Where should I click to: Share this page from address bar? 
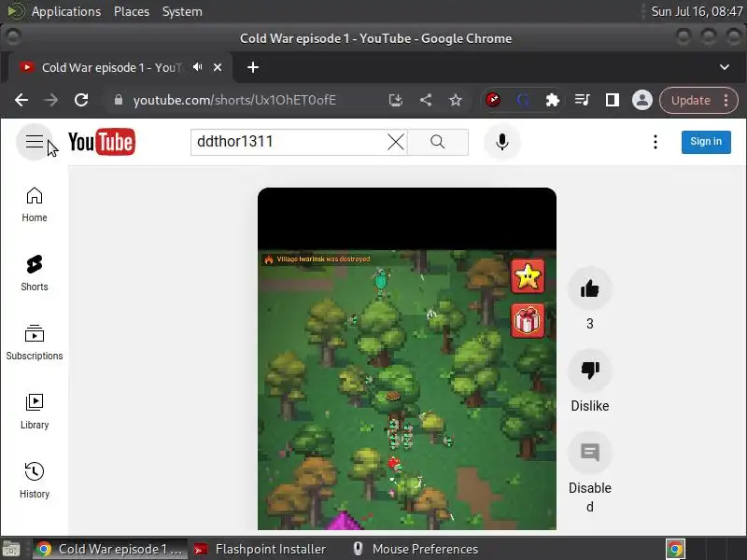(426, 100)
